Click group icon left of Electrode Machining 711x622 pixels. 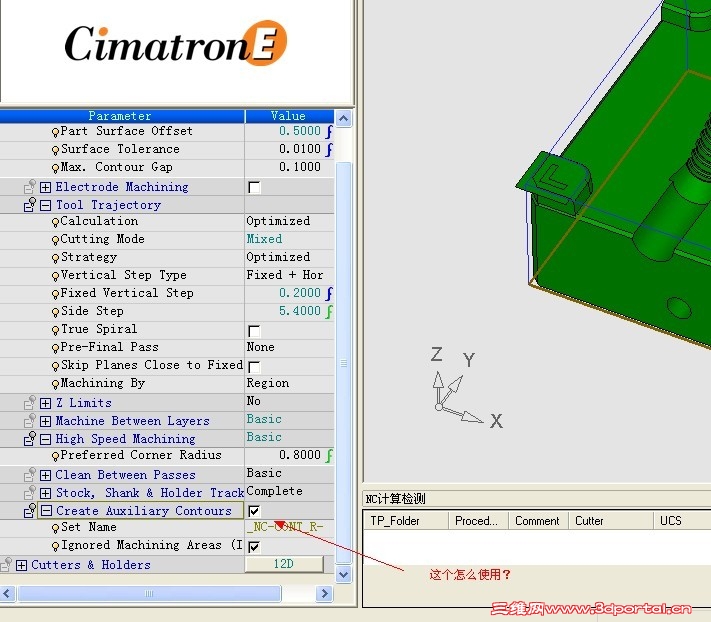30,186
